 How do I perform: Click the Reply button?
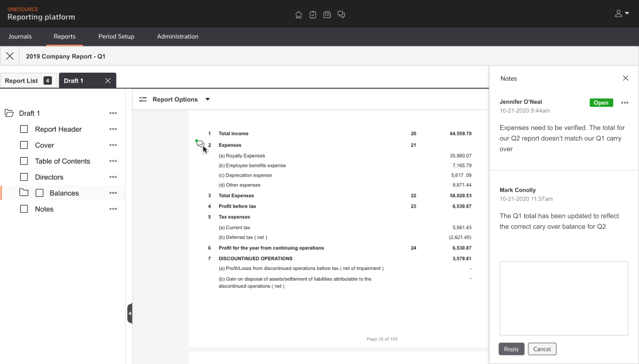(x=511, y=349)
